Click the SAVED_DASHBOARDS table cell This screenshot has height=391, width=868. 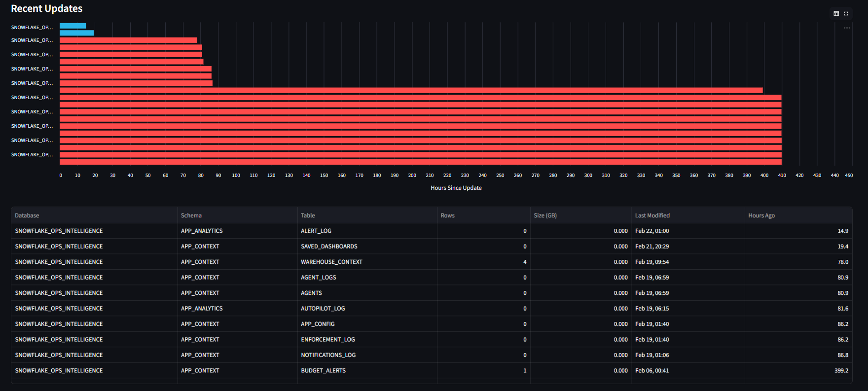[367, 247]
